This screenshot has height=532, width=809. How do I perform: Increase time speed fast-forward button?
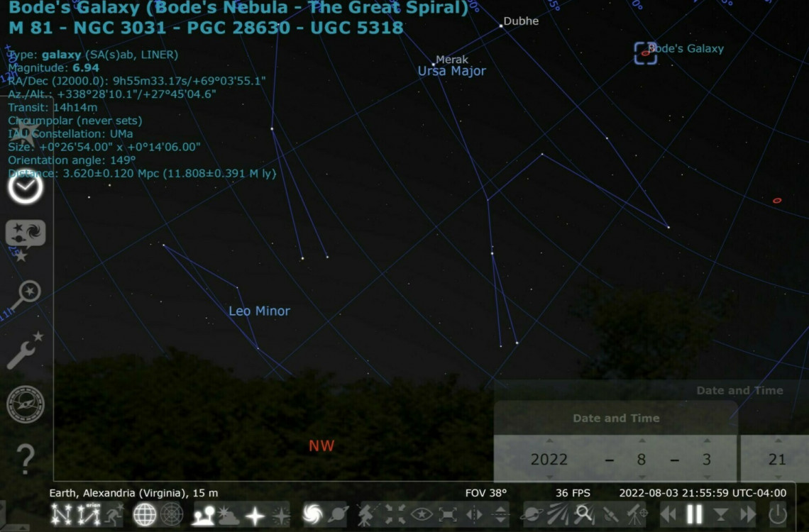point(747,514)
